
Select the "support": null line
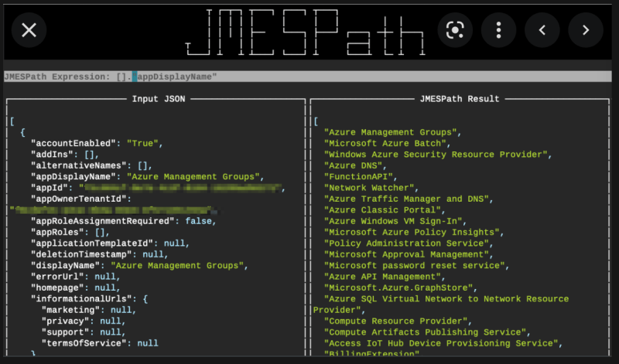[x=84, y=332]
